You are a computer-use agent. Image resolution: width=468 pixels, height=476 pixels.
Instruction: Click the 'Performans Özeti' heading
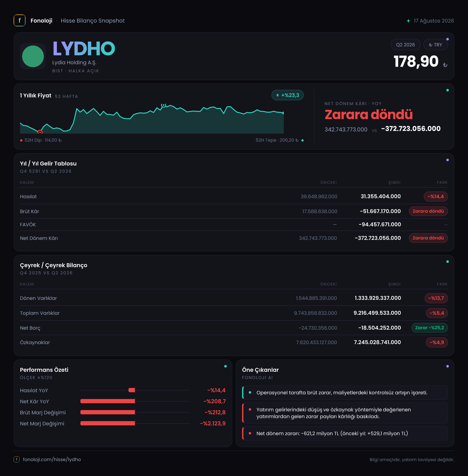pyautogui.click(x=44, y=370)
